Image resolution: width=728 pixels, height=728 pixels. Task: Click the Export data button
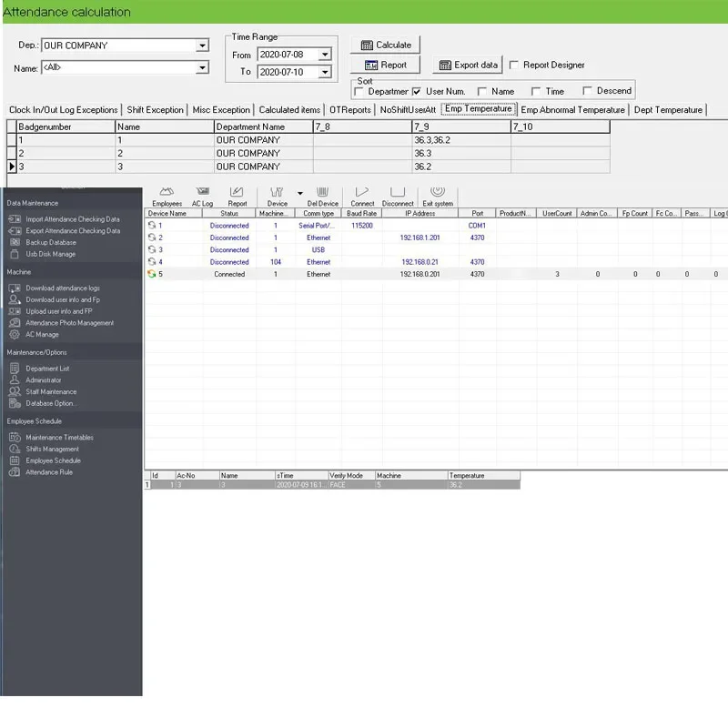pos(468,66)
